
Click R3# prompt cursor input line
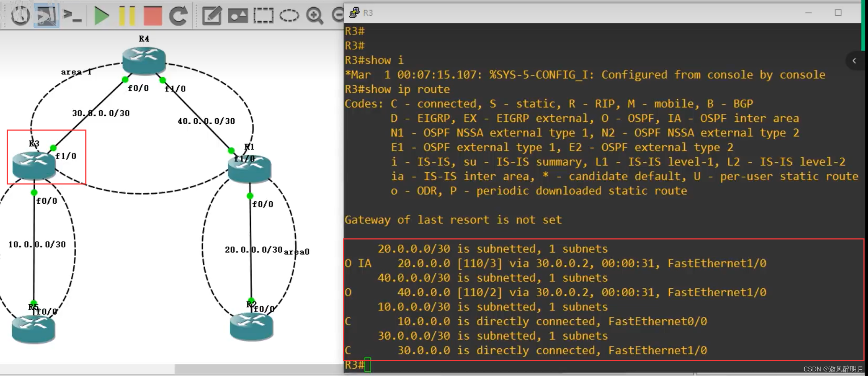[x=358, y=365]
